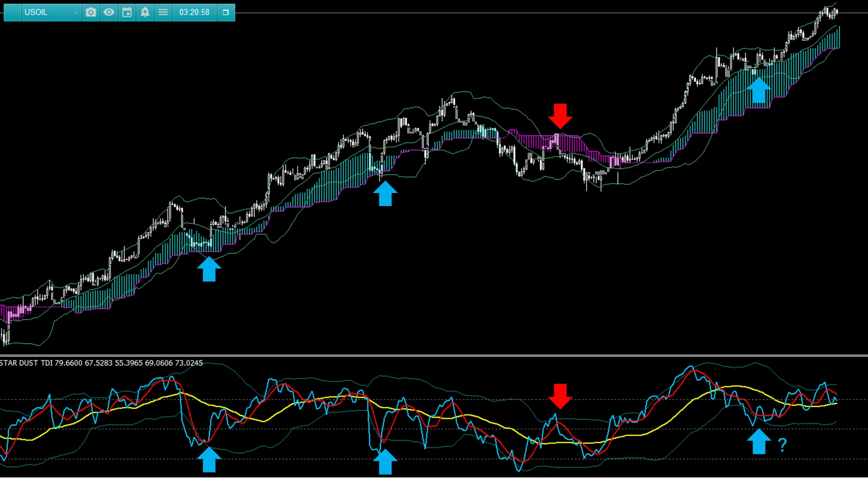Add an alert with bell icon

(x=145, y=13)
